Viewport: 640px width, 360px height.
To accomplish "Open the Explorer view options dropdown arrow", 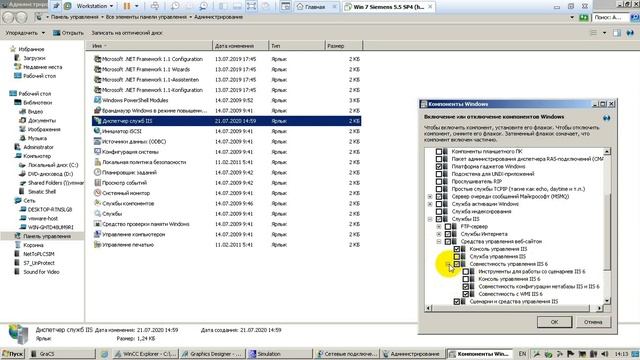I will coord(604,33).
